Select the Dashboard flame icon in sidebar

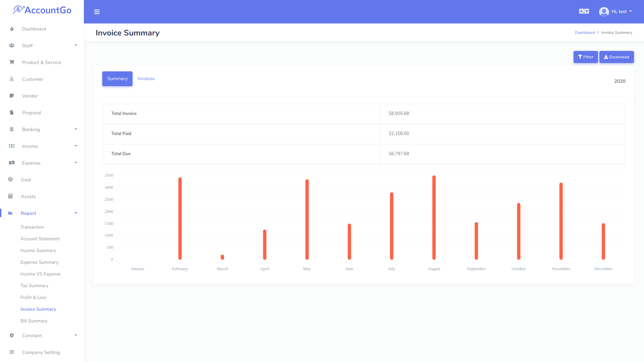pos(12,29)
